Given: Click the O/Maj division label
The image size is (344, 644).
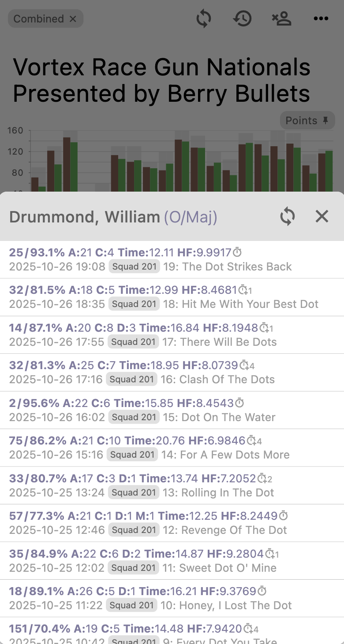Looking at the screenshot, I should click(191, 217).
